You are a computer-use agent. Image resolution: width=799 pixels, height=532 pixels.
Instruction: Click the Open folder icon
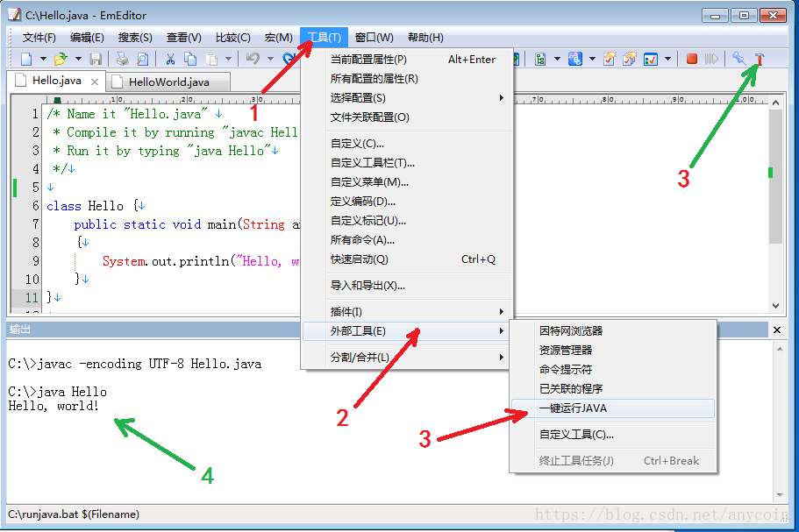[61, 59]
